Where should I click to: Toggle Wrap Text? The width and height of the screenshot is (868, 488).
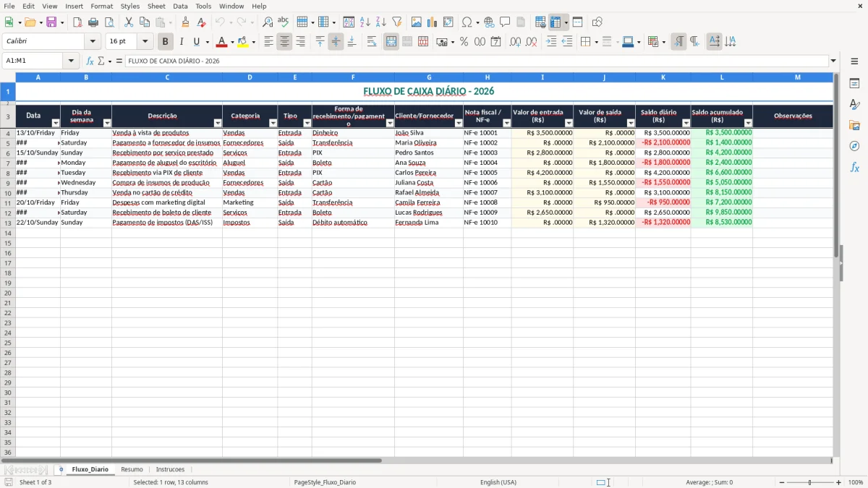pos(372,42)
